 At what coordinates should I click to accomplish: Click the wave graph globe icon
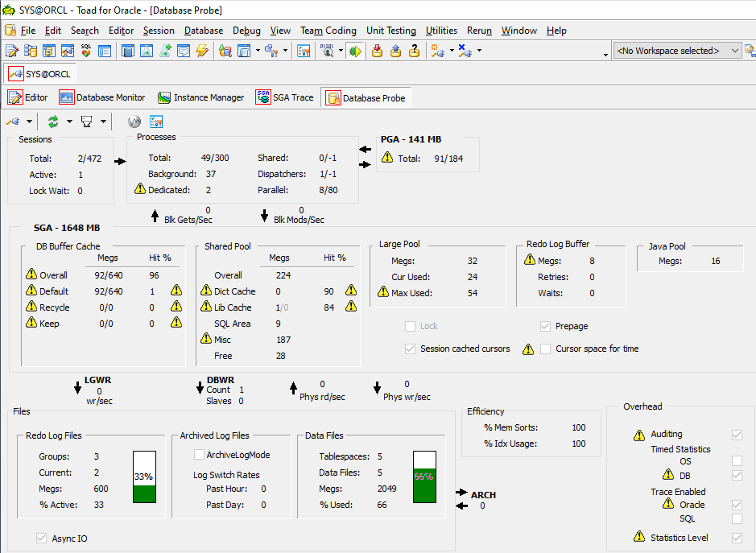[x=134, y=122]
